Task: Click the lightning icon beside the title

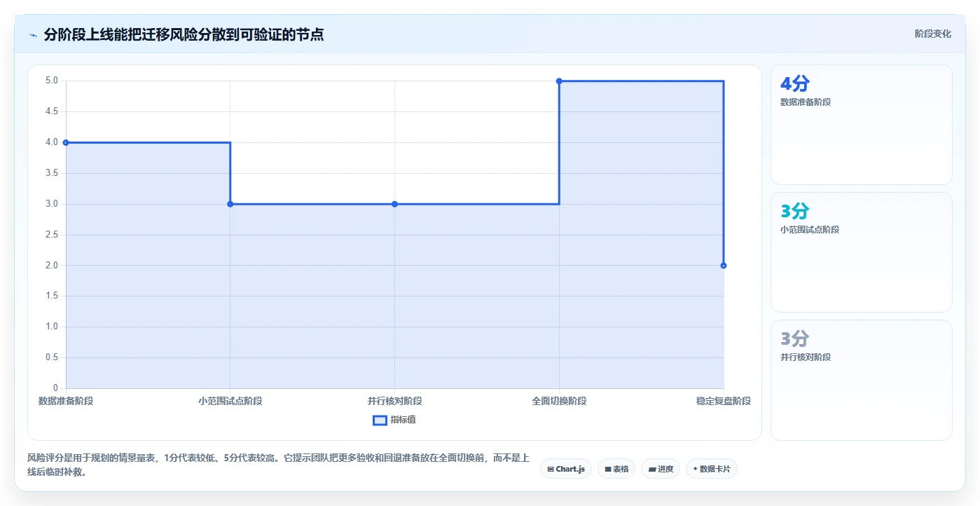Action: 33,34
